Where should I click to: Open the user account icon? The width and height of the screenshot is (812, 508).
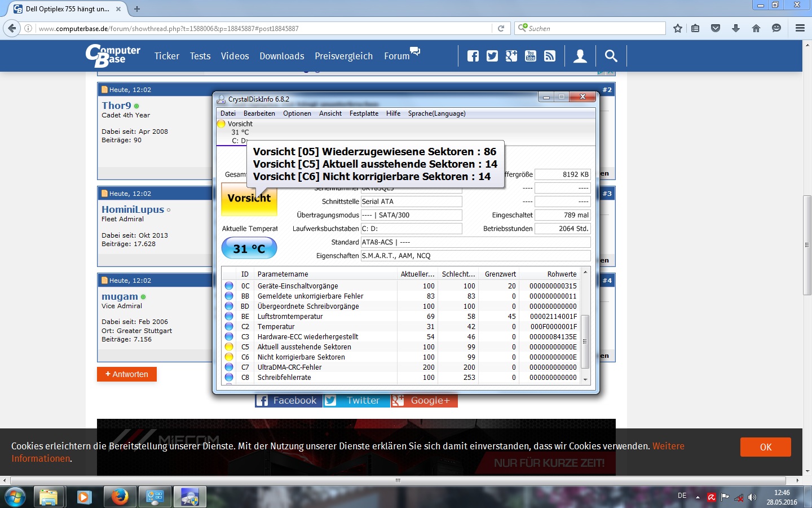point(580,56)
